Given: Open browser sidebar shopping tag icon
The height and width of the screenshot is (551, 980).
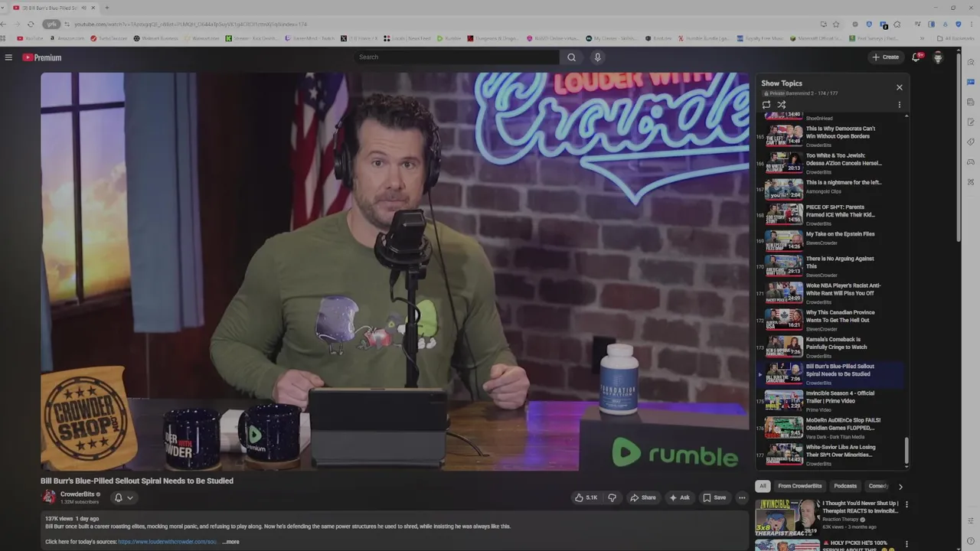Looking at the screenshot, I should 971,142.
